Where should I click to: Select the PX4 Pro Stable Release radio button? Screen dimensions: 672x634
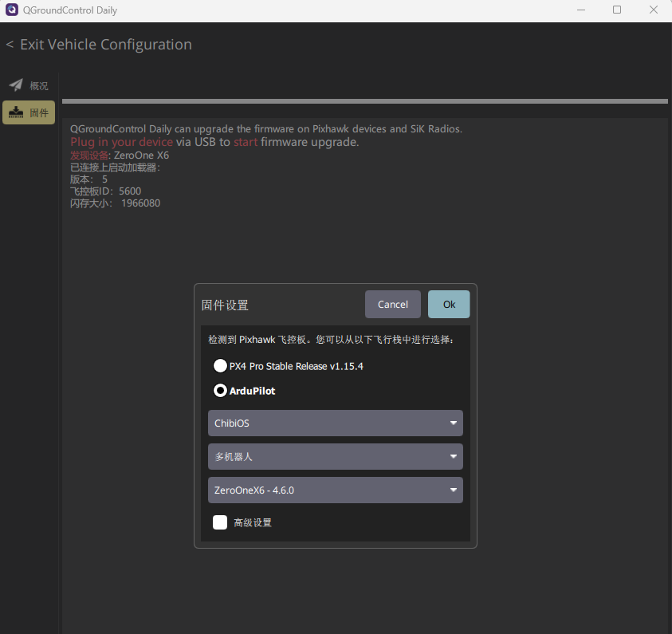(220, 366)
